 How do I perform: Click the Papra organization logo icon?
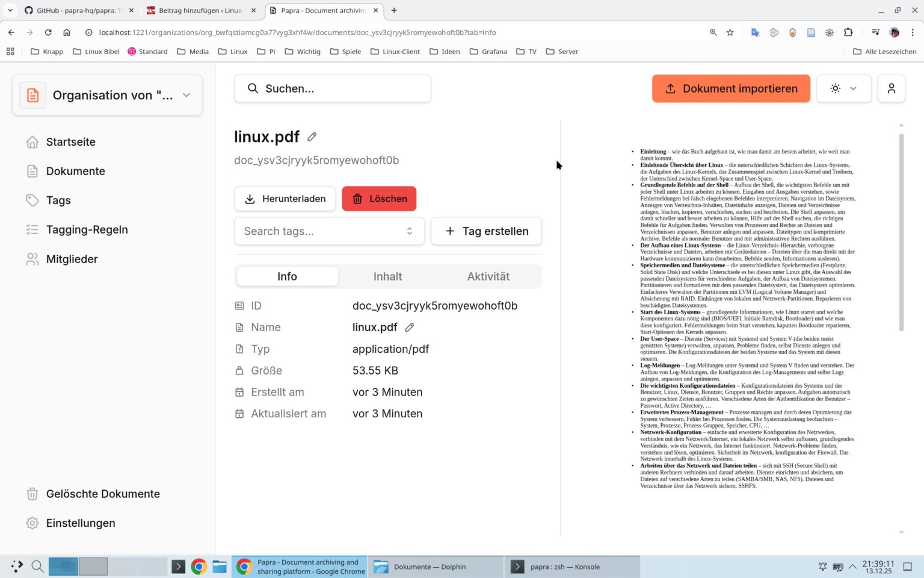(32, 95)
